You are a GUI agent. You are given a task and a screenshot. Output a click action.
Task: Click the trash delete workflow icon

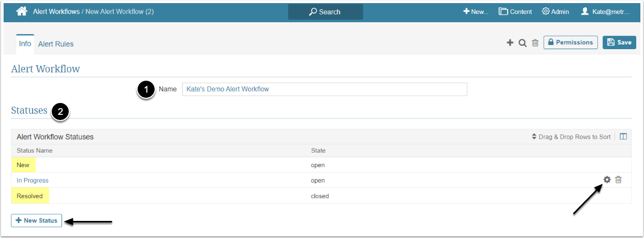(535, 43)
